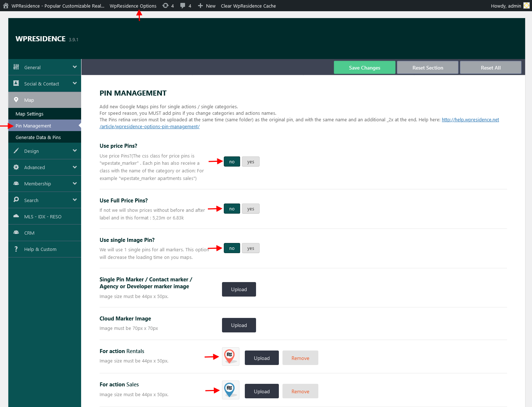Click the Save Changes button
532x407 pixels.
tap(365, 67)
